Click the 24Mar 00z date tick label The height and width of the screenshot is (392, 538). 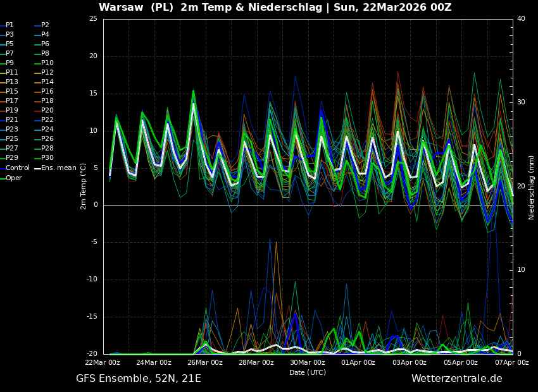point(154,362)
